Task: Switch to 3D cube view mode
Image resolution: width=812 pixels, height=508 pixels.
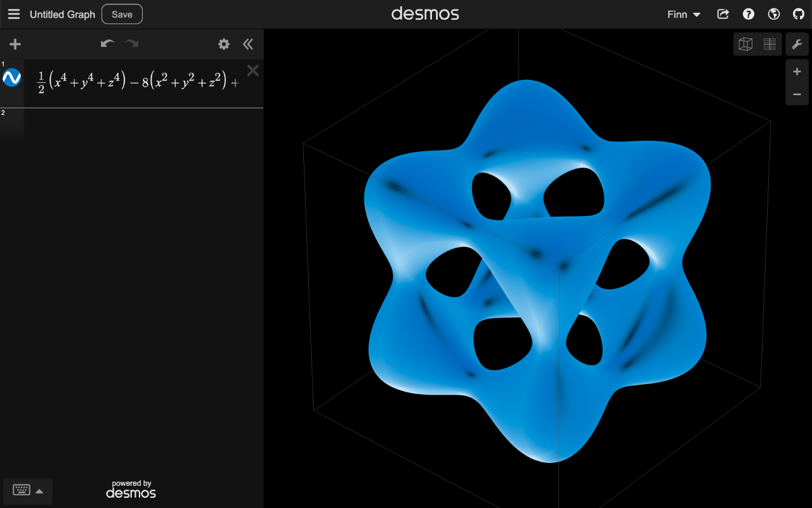Action: click(x=746, y=44)
